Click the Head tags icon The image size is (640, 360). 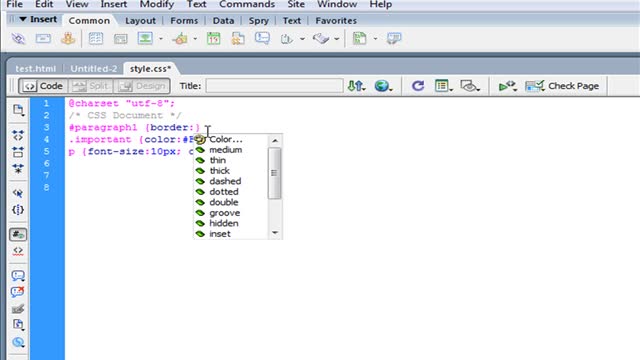(x=287, y=39)
